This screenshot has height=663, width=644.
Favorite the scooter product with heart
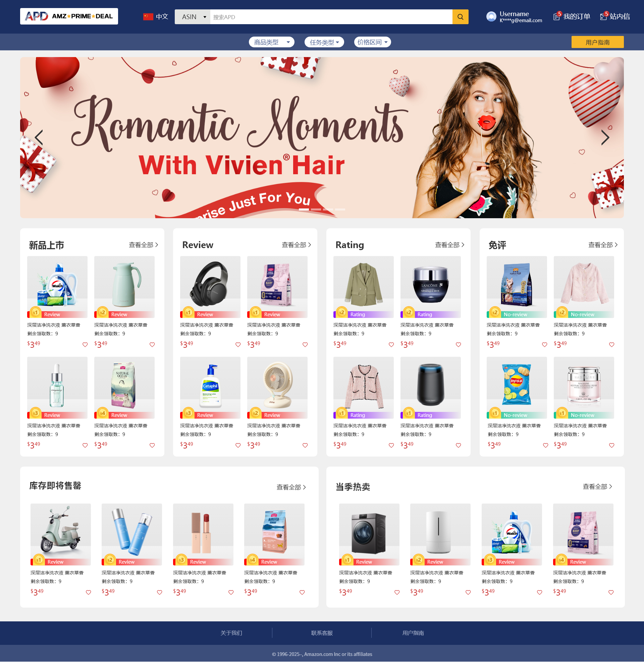click(x=89, y=593)
